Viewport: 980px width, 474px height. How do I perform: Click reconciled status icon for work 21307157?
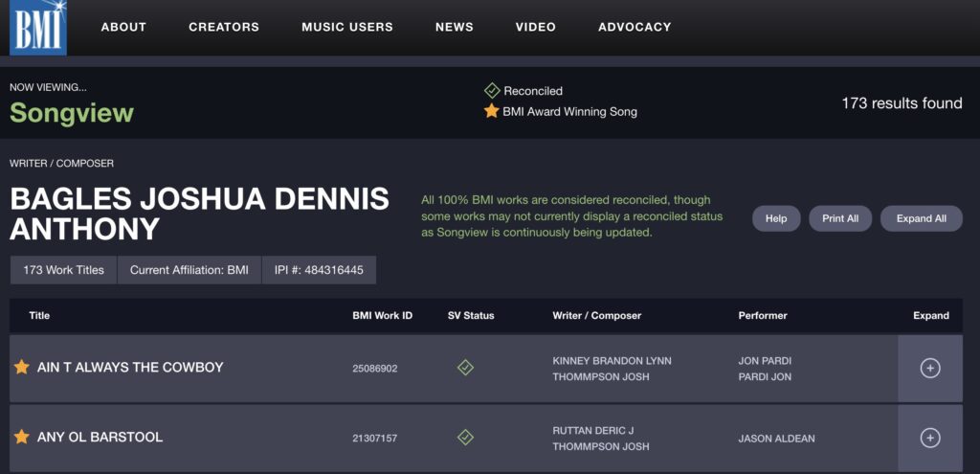tap(465, 437)
